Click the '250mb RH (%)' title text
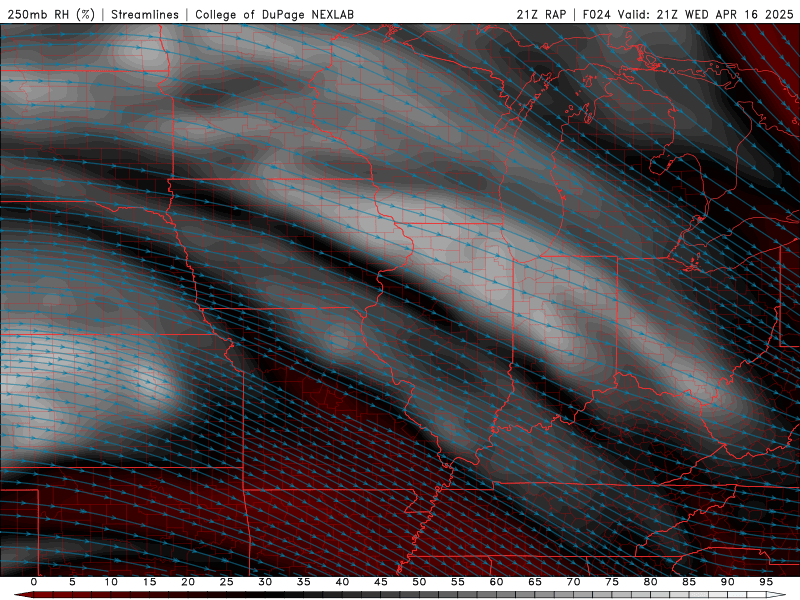Image resolution: width=800 pixels, height=600 pixels. pos(51,14)
